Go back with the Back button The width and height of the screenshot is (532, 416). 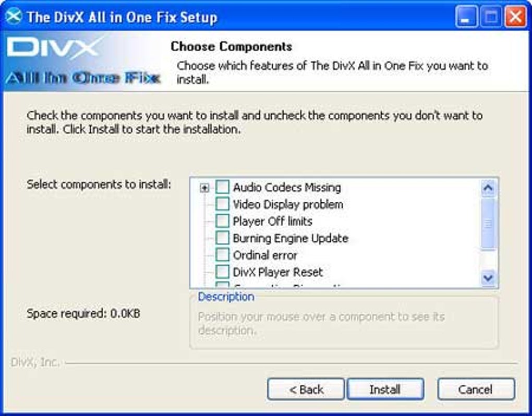click(x=306, y=389)
